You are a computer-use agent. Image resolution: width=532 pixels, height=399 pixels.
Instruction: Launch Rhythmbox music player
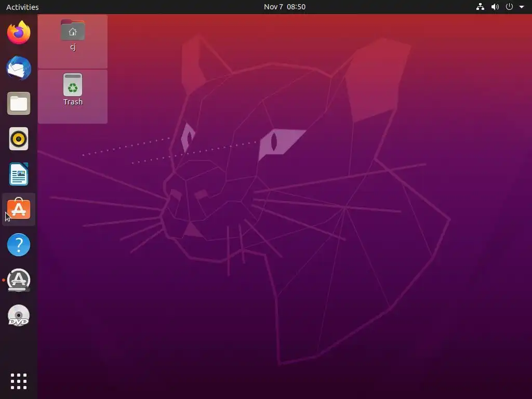(x=19, y=139)
